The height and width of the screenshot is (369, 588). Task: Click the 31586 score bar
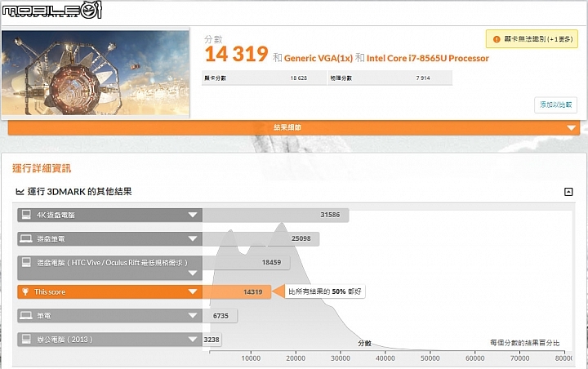(x=276, y=215)
